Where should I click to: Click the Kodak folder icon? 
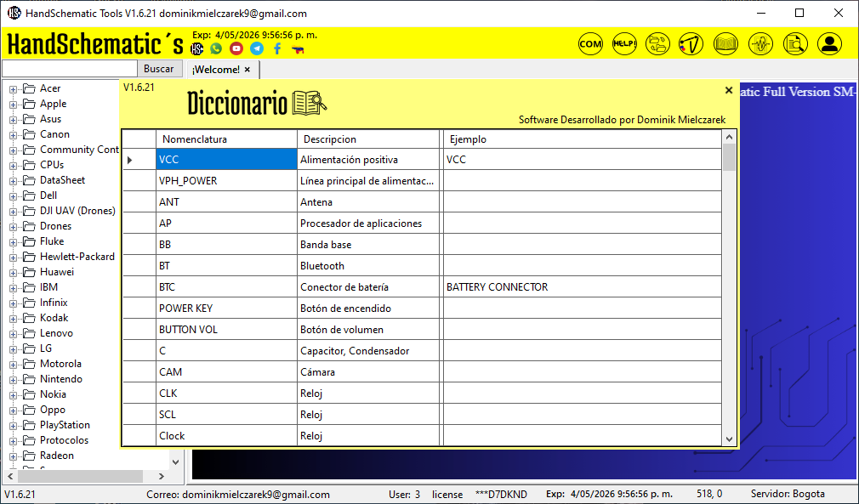pos(29,318)
